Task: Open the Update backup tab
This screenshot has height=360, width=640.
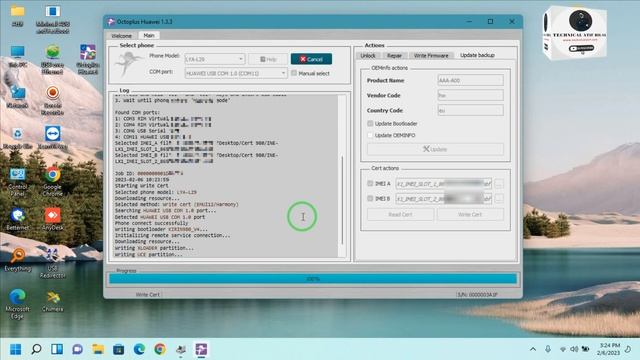Action: [x=477, y=55]
